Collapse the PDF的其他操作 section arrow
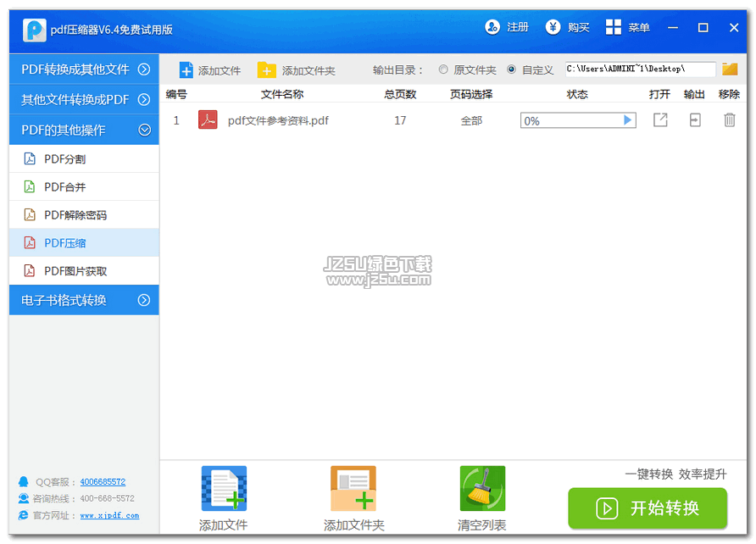The height and width of the screenshot is (544, 756). coord(145,130)
